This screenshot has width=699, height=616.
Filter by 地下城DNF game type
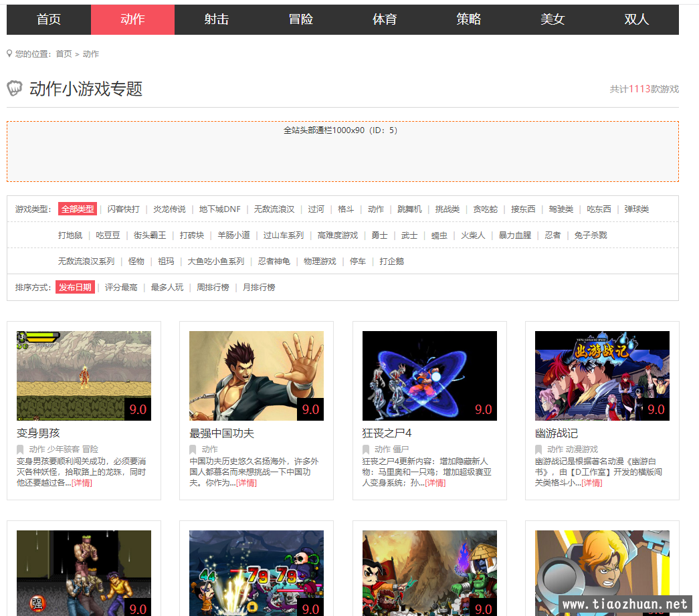point(219,209)
